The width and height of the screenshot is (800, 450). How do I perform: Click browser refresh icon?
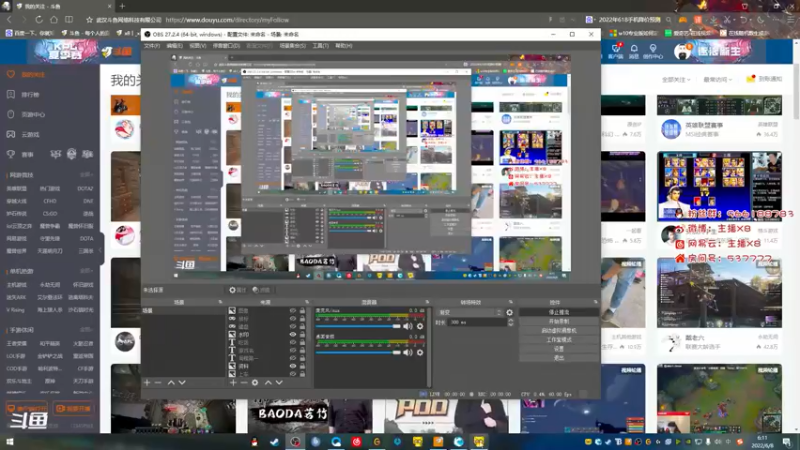click(x=39, y=19)
